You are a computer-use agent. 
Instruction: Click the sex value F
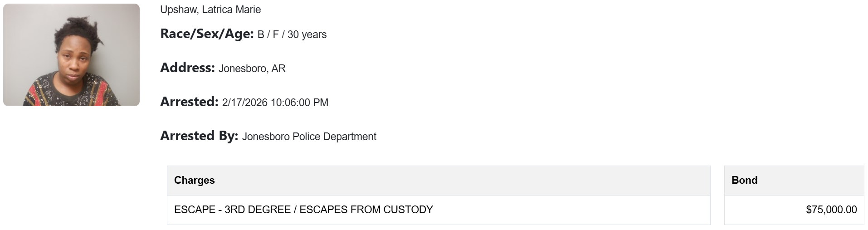coord(276,35)
